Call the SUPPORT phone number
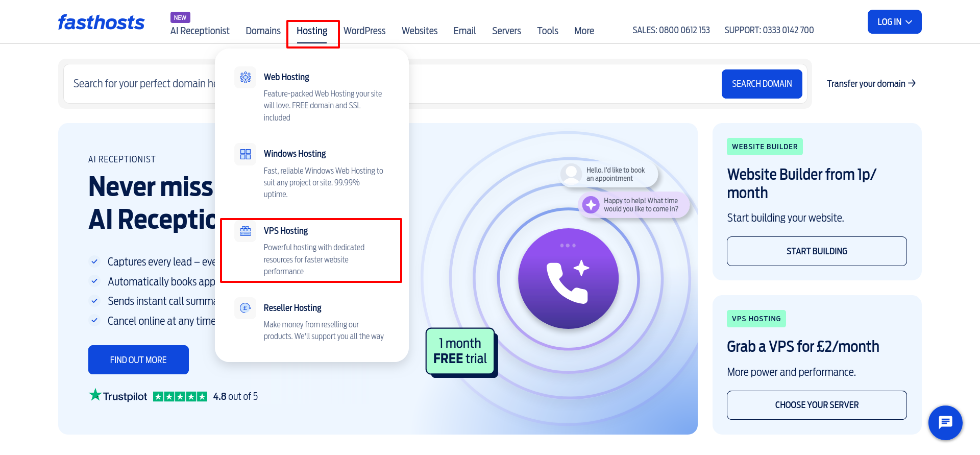Viewport: 980px width, 455px height. (769, 30)
